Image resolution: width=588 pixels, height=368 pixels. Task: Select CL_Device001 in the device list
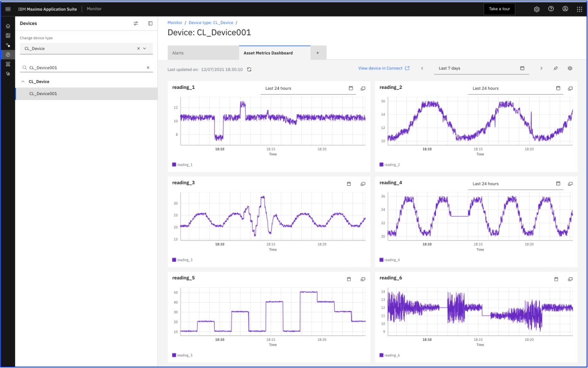click(86, 93)
